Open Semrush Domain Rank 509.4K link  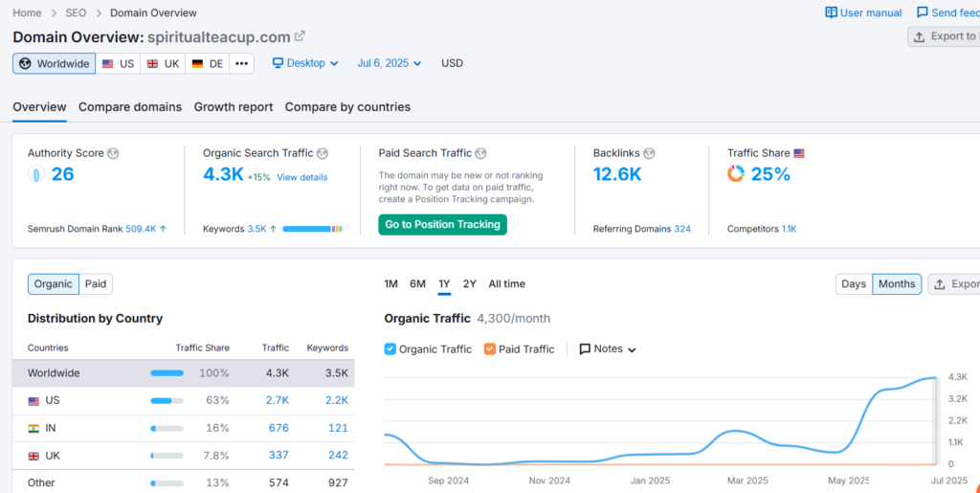pos(141,229)
